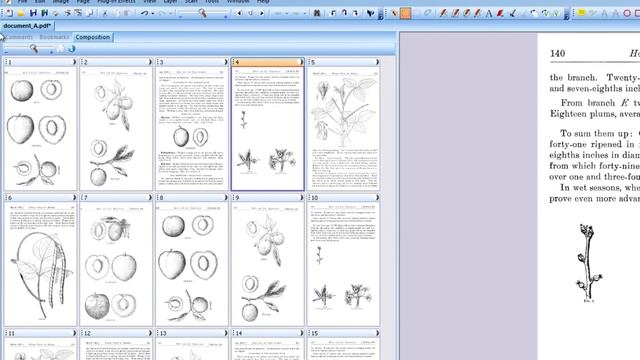Viewport: 640px width, 360px height.
Task: Click the New document icon in toolbar
Action: tap(9, 13)
